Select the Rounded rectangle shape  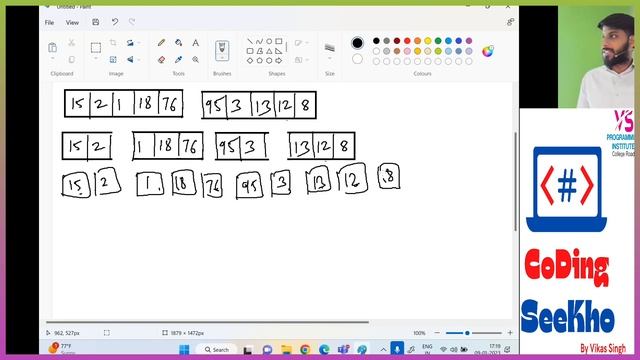coord(250,51)
